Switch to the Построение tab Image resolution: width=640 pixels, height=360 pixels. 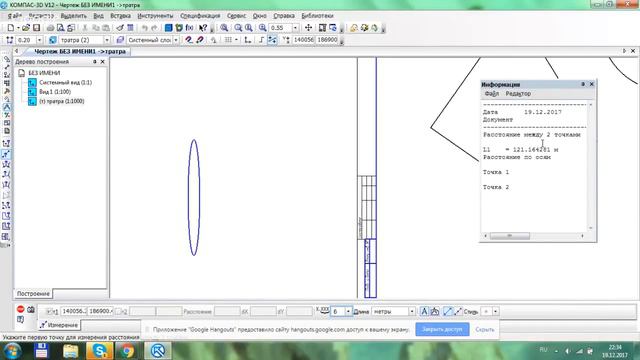pyautogui.click(x=33, y=293)
